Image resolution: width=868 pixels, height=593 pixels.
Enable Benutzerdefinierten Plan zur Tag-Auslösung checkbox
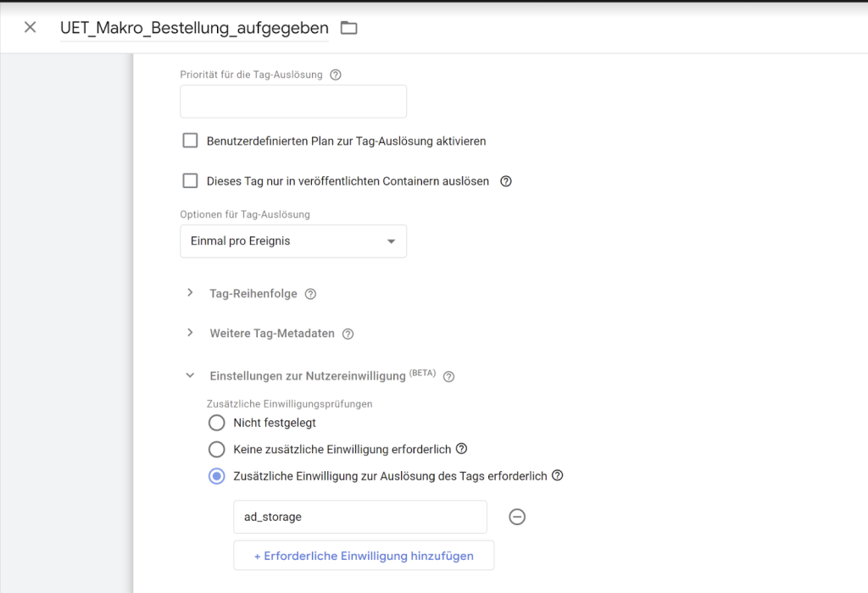pyautogui.click(x=190, y=141)
